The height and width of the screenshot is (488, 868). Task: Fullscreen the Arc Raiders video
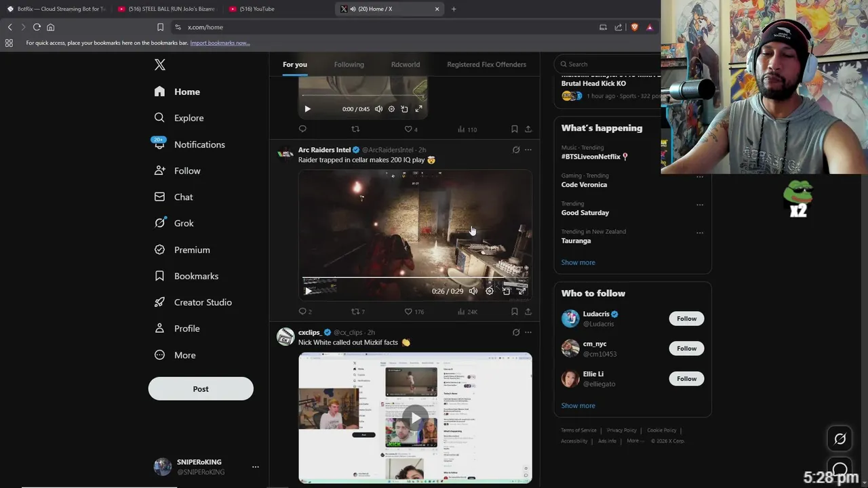click(521, 291)
